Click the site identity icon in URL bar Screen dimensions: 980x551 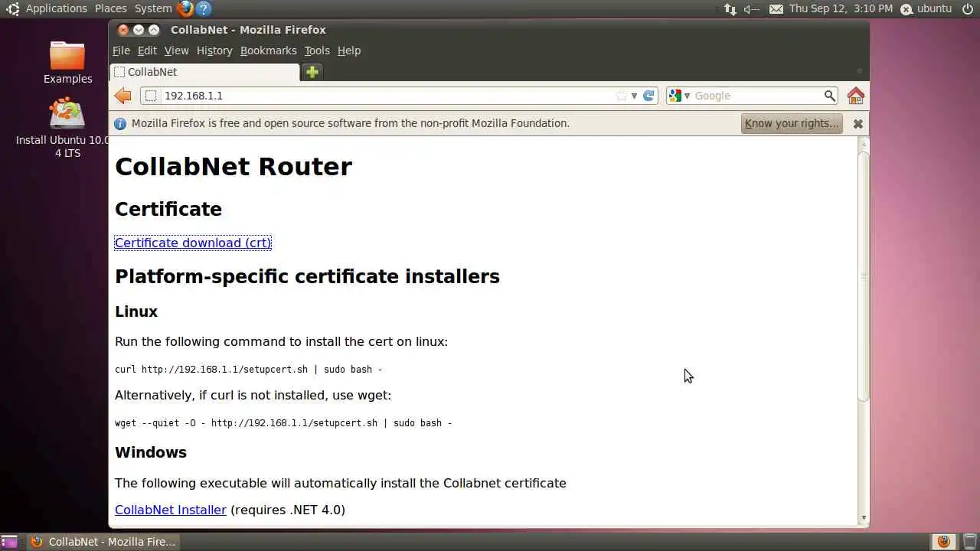pyautogui.click(x=151, y=96)
